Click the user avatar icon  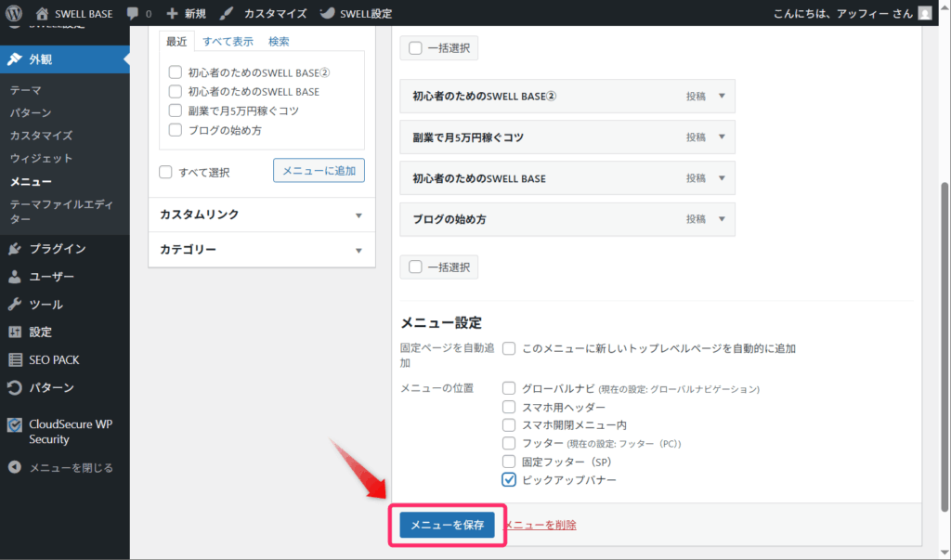coord(925,13)
